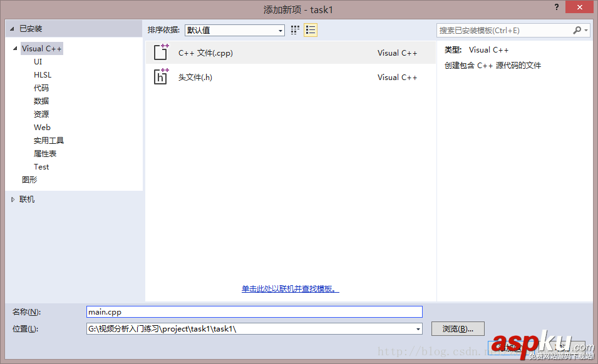598x364 pixels.
Task: Choose the C++ 文件(.cpp) template
Action: (290, 53)
